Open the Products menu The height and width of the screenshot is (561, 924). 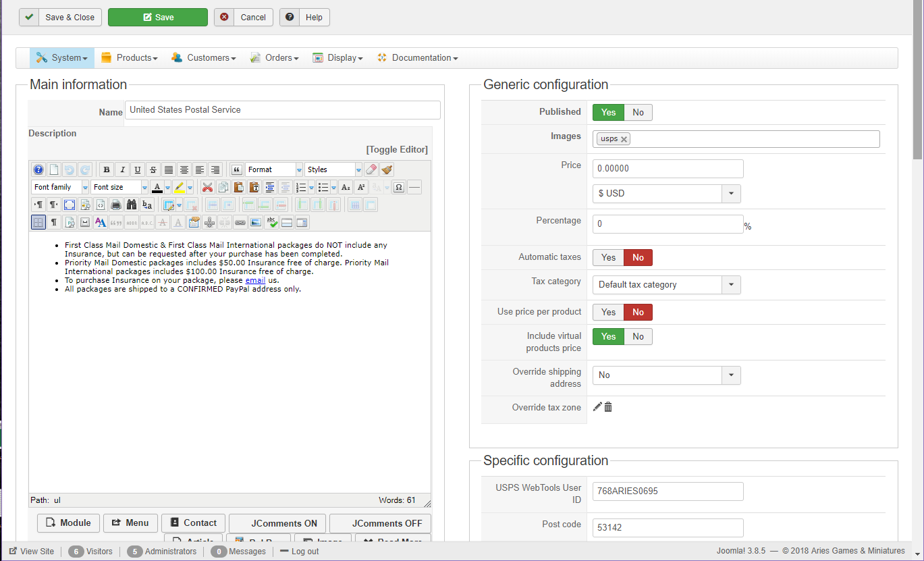click(x=129, y=58)
